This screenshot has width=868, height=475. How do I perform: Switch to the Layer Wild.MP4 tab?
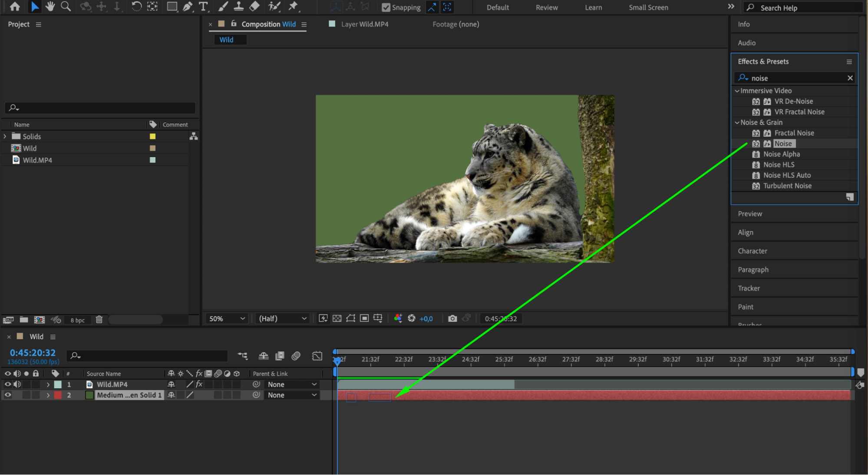[x=364, y=24]
